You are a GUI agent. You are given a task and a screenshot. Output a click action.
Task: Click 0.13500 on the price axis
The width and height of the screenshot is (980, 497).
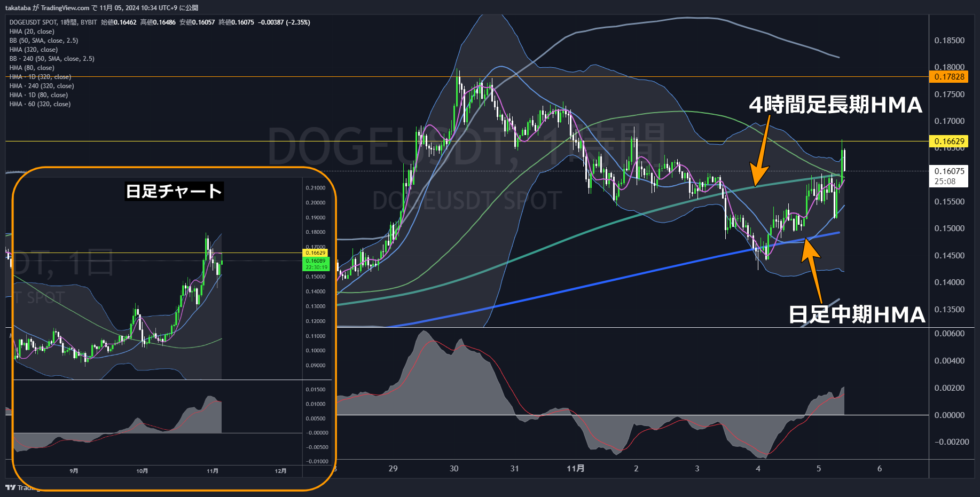click(950, 310)
